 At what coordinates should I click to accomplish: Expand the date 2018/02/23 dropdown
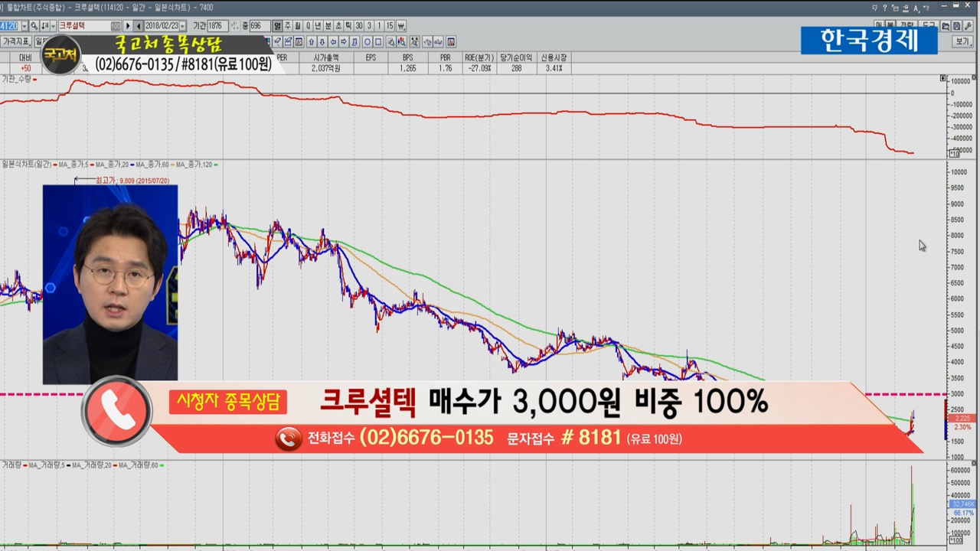click(182, 26)
